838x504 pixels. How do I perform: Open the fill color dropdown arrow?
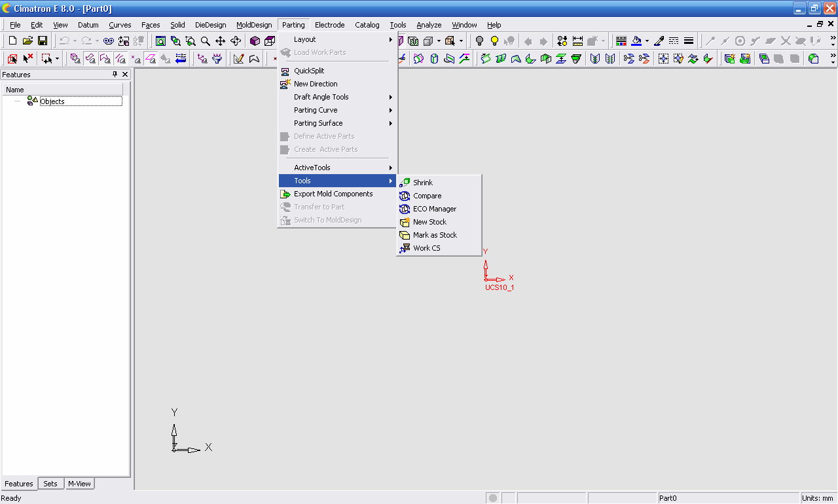click(647, 41)
